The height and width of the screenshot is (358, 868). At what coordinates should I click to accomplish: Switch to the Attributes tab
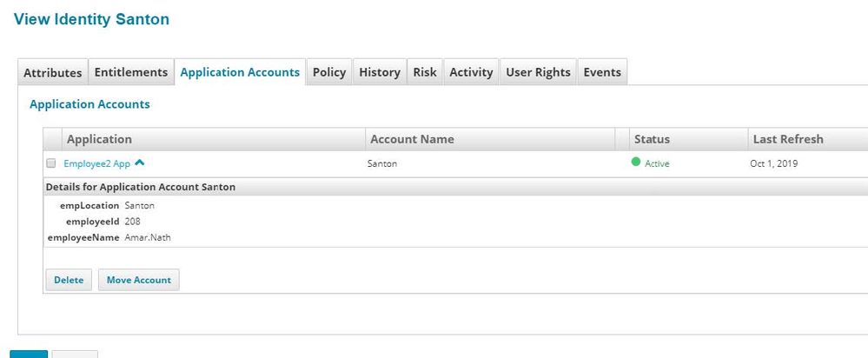coord(53,72)
